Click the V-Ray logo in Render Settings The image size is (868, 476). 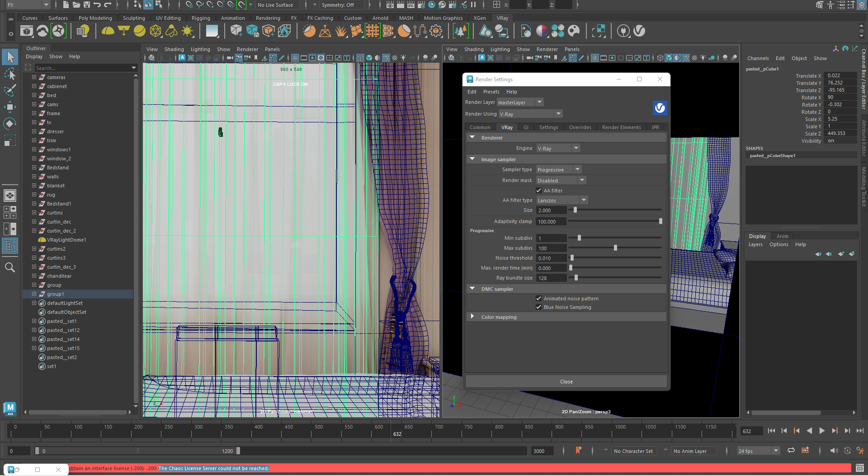pos(660,108)
